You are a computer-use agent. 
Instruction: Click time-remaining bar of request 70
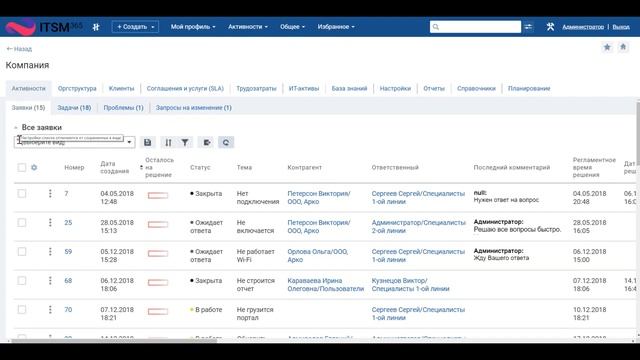coord(158,311)
